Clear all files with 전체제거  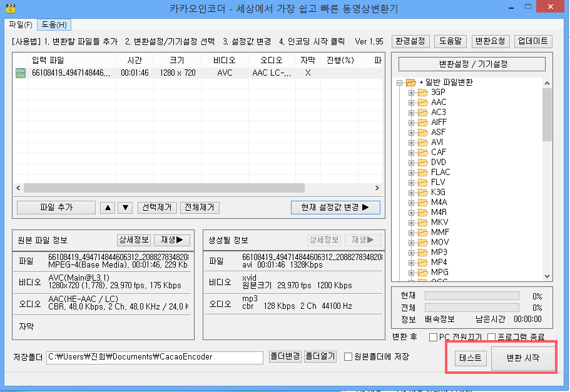[200, 208]
